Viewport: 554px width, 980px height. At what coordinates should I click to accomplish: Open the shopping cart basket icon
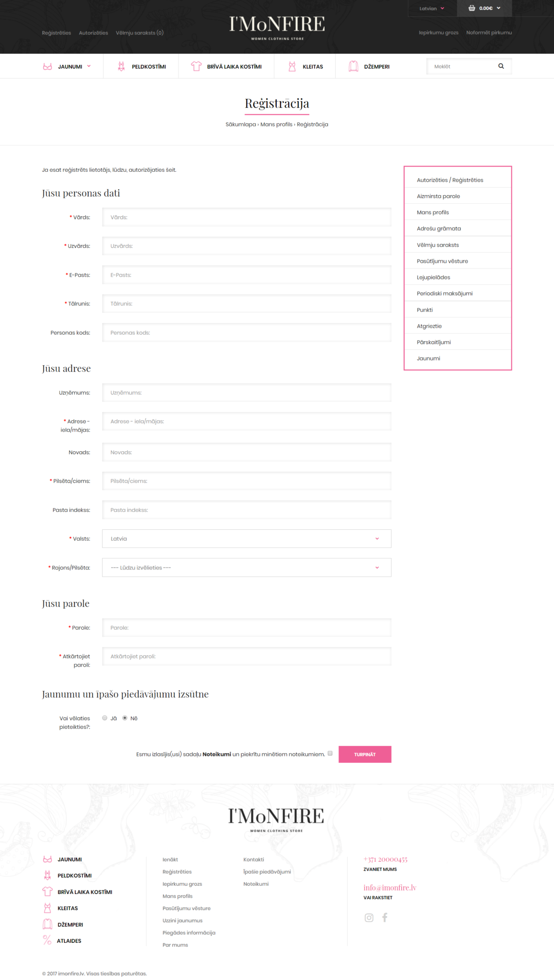click(472, 8)
